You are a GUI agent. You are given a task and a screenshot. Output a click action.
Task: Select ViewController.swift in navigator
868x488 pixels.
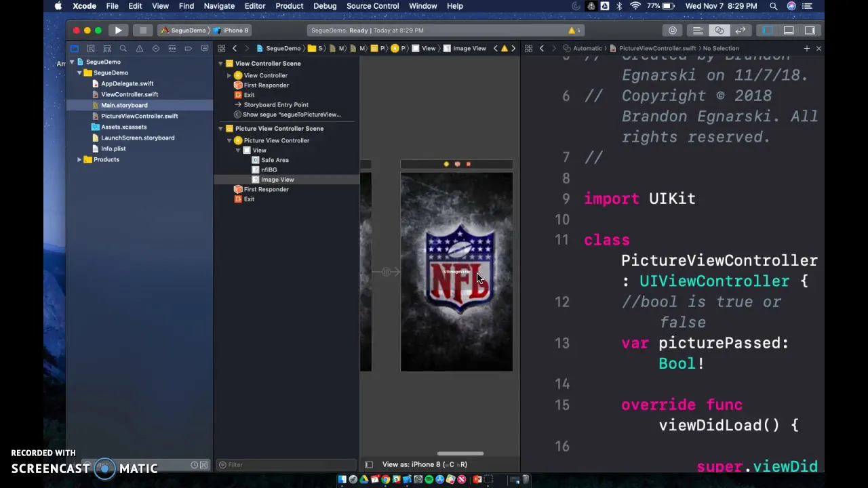click(x=129, y=94)
